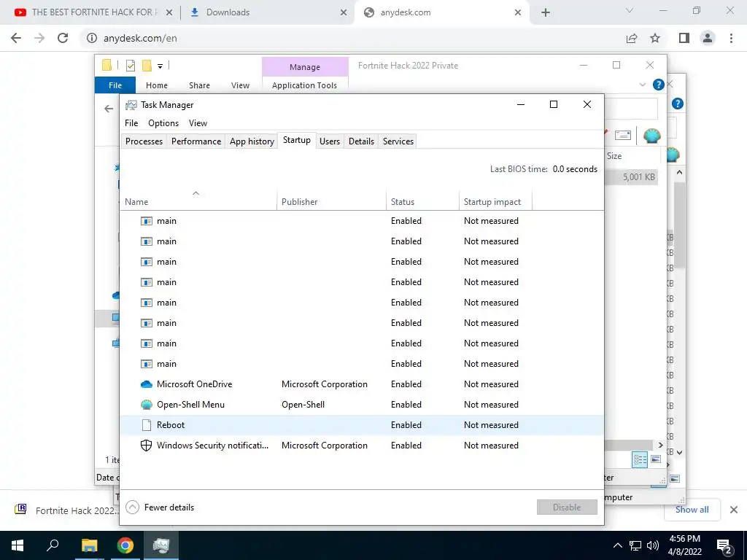This screenshot has width=747, height=560.
Task: Click Explorer help question mark icon
Action: coord(659,85)
